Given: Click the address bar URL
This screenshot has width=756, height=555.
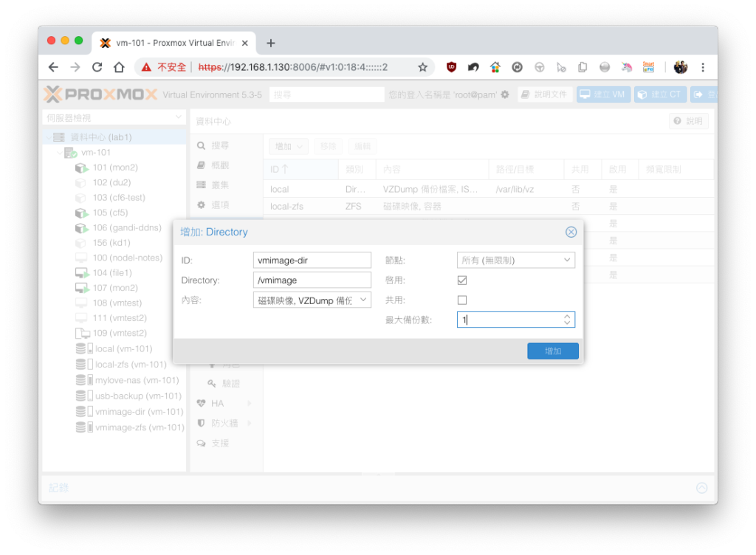Looking at the screenshot, I should click(292, 67).
